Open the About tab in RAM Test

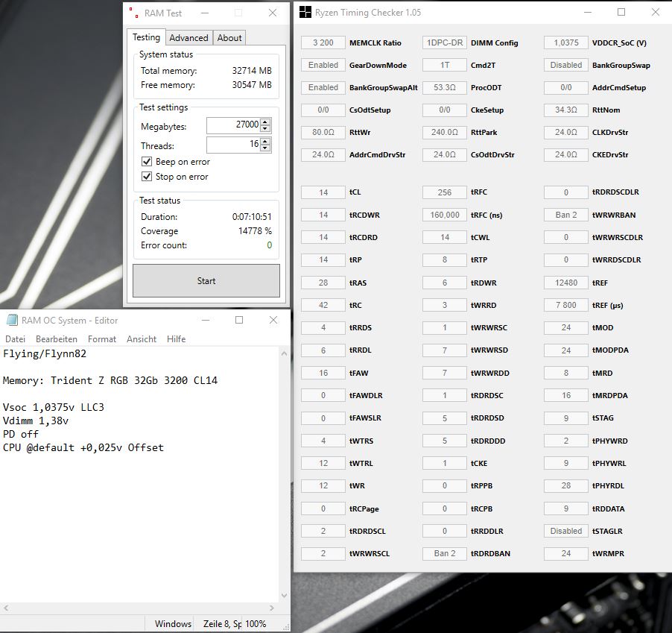(x=229, y=38)
